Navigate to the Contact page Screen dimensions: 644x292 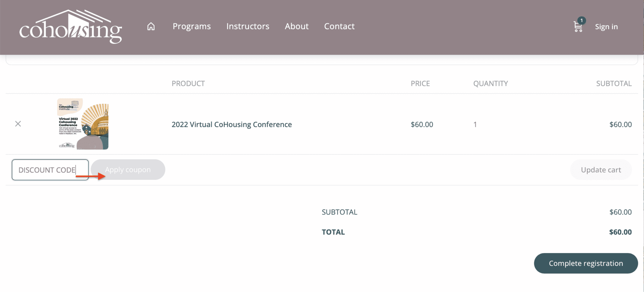pyautogui.click(x=339, y=26)
